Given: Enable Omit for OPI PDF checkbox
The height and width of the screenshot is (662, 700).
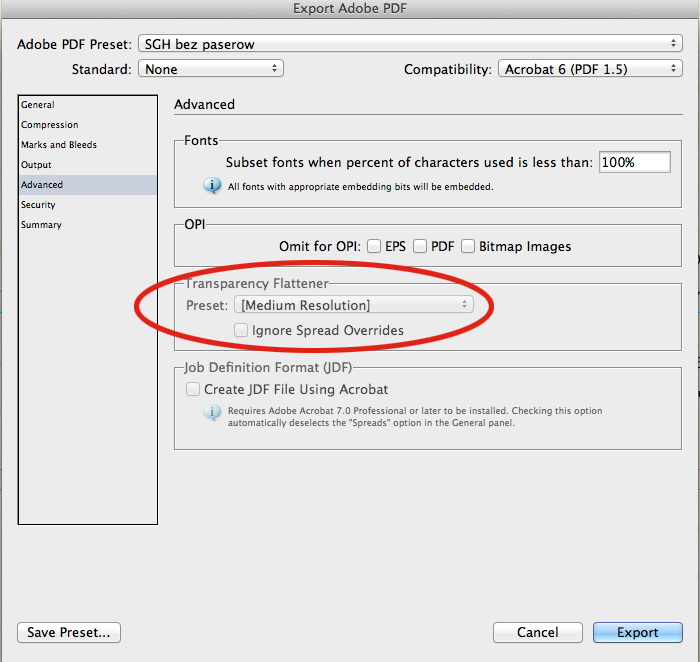Looking at the screenshot, I should click(420, 246).
